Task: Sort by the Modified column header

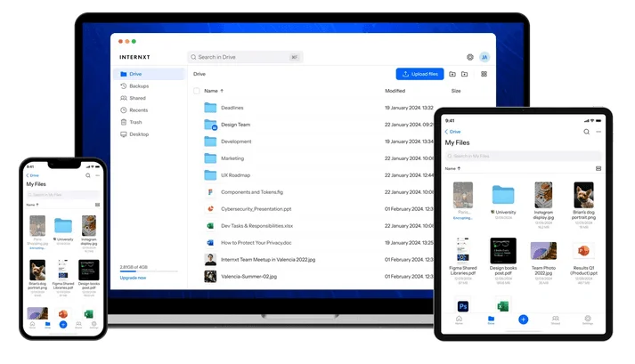Action: (x=395, y=91)
